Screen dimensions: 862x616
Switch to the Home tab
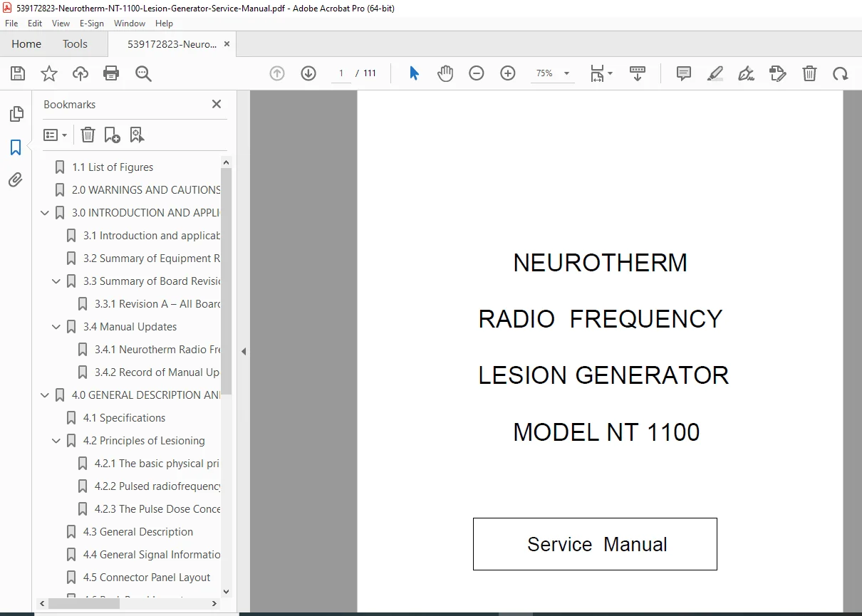pyautogui.click(x=26, y=44)
